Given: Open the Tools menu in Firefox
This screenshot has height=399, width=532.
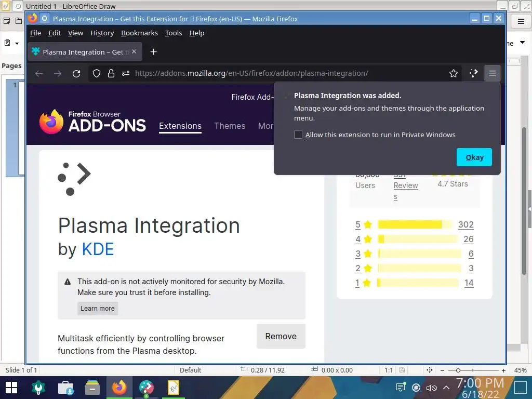Looking at the screenshot, I should click(174, 33).
